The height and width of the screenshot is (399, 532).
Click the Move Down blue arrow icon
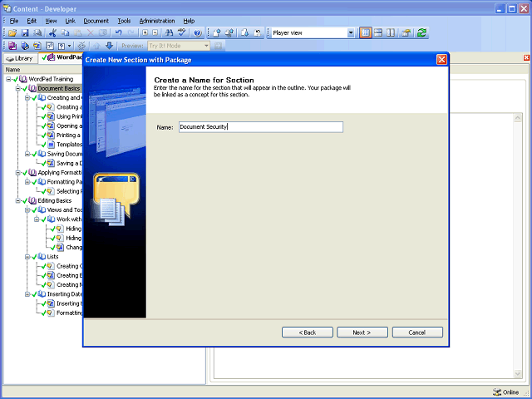click(109, 46)
